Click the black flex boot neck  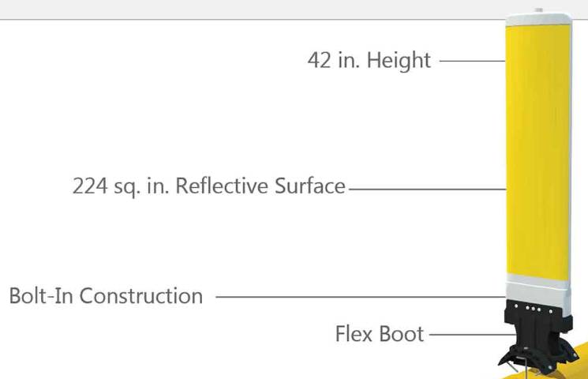(534, 336)
